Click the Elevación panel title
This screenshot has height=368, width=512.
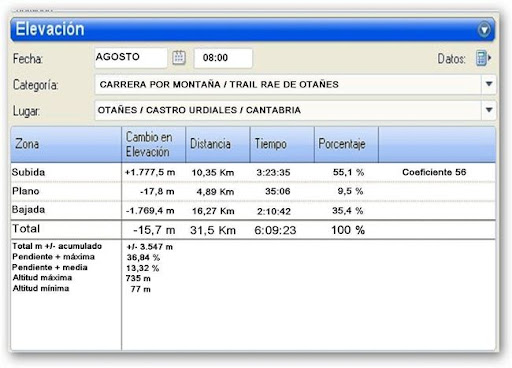point(50,29)
